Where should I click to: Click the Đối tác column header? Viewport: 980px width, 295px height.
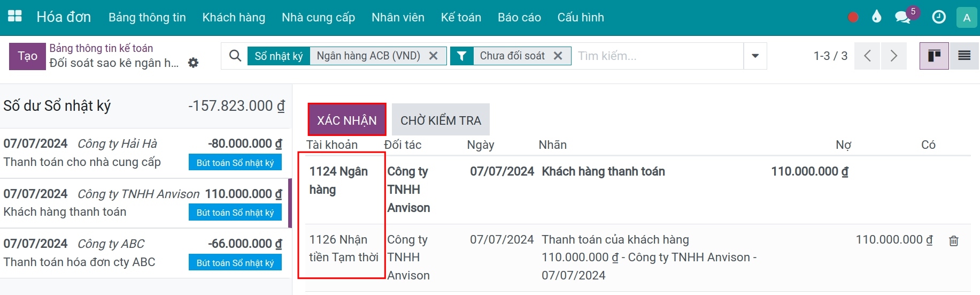pyautogui.click(x=403, y=145)
